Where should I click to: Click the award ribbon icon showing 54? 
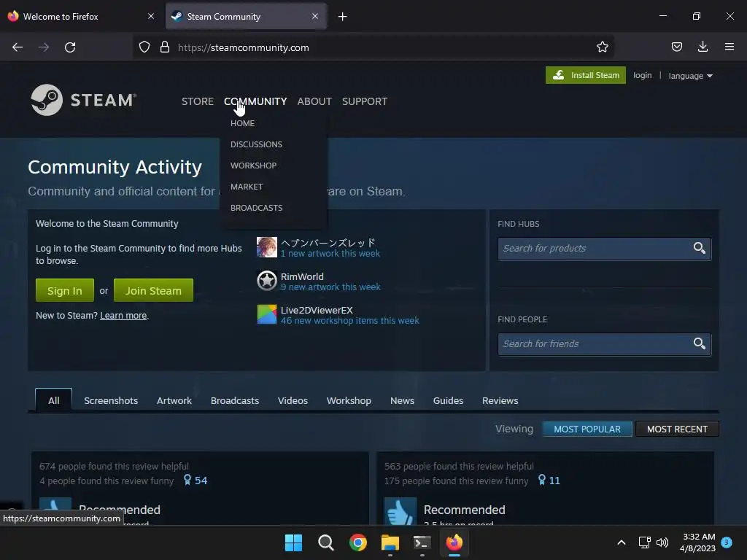click(x=187, y=480)
